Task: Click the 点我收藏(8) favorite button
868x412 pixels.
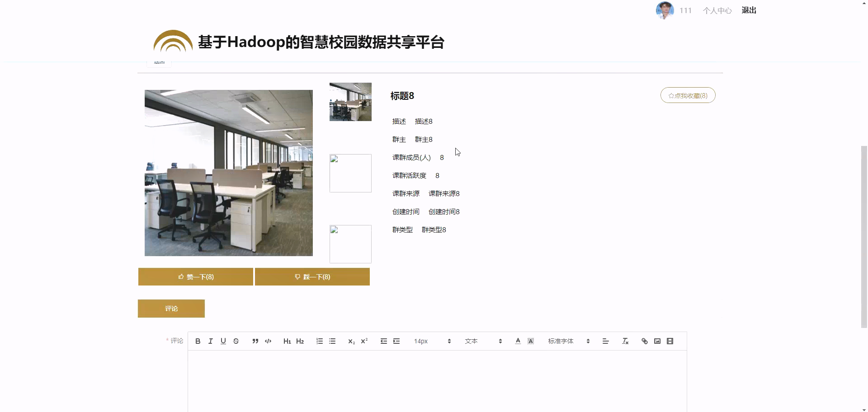Action: [x=688, y=95]
